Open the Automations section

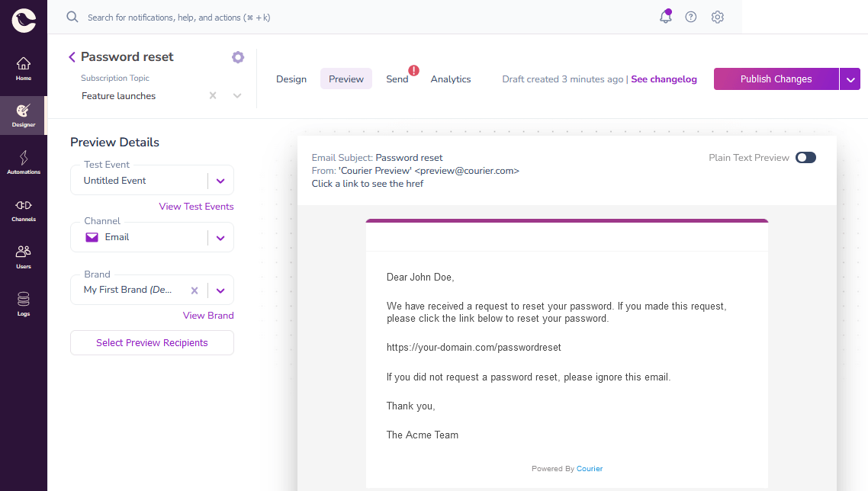[x=24, y=162]
